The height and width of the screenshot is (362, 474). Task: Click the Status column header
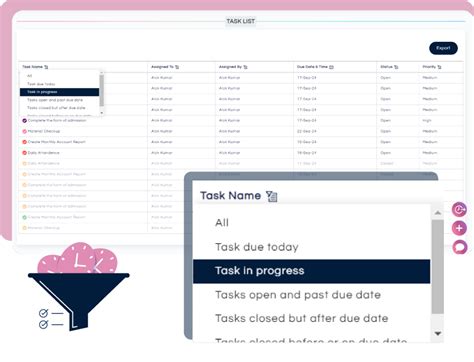(x=387, y=67)
